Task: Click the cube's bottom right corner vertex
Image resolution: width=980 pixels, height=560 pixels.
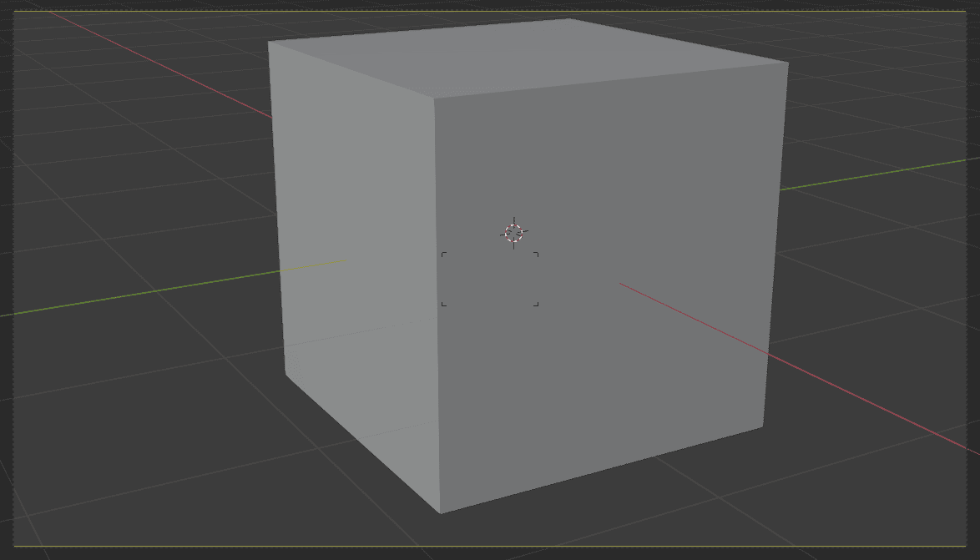Action: (x=763, y=426)
